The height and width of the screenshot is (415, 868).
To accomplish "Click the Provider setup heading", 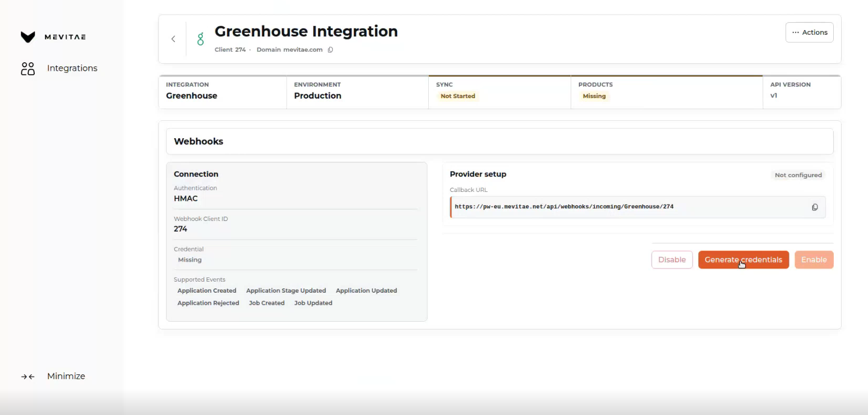I will click(478, 174).
